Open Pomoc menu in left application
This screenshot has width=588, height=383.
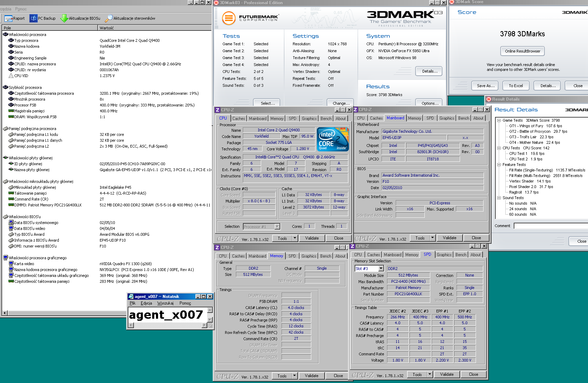tap(21, 9)
